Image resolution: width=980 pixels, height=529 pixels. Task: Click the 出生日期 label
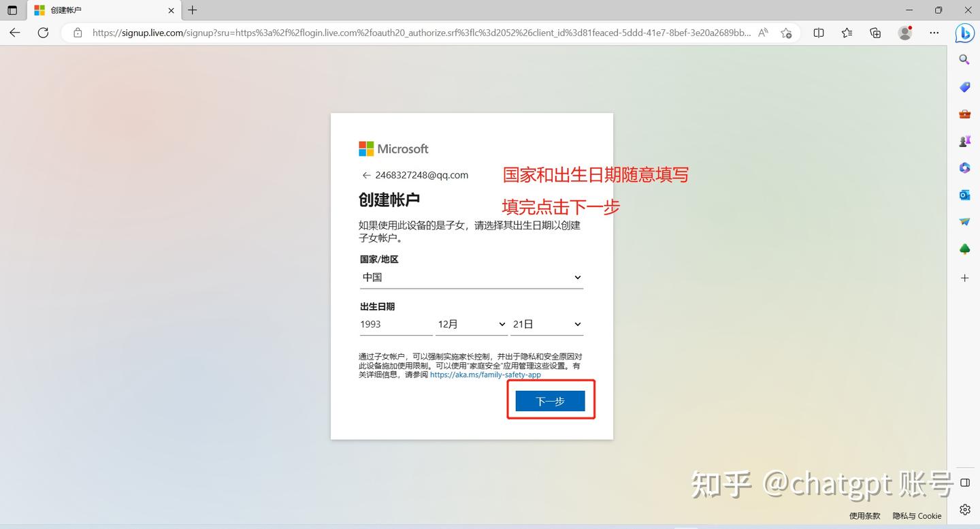(377, 306)
